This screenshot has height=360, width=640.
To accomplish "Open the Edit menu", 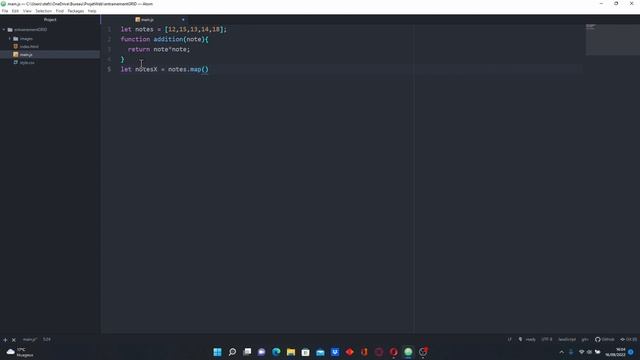I will [x=15, y=11].
